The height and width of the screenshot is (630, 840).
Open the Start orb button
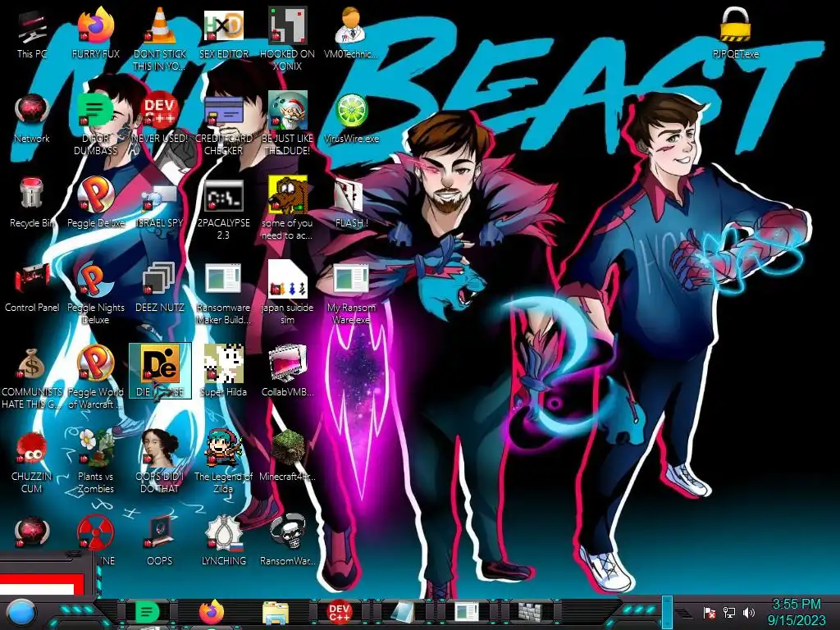21,613
